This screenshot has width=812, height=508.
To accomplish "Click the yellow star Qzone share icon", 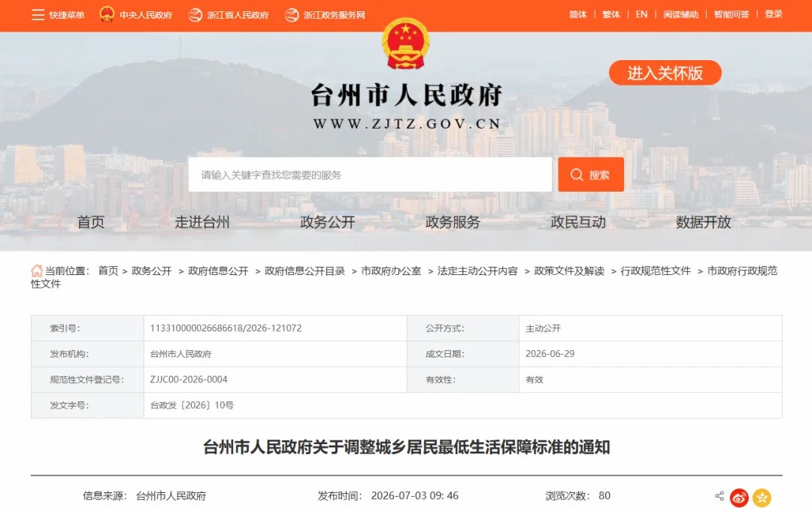I will [x=762, y=497].
